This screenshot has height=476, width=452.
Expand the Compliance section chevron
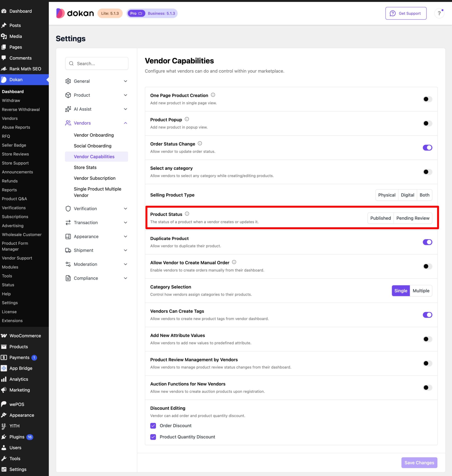tap(125, 278)
